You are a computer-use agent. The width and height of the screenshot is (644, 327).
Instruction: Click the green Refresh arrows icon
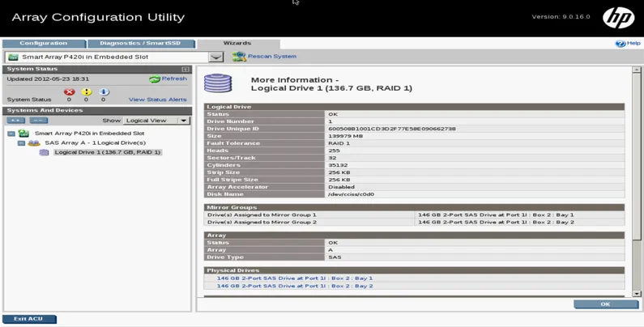[x=155, y=79]
